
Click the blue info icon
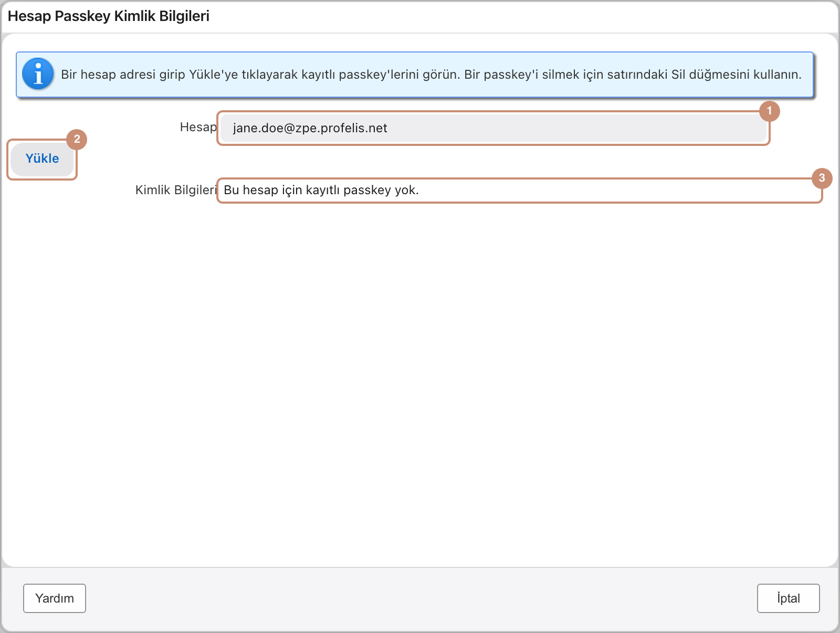[38, 74]
